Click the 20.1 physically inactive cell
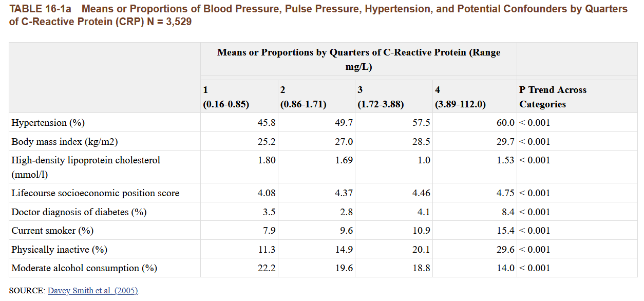This screenshot has height=301, width=644. click(x=421, y=250)
